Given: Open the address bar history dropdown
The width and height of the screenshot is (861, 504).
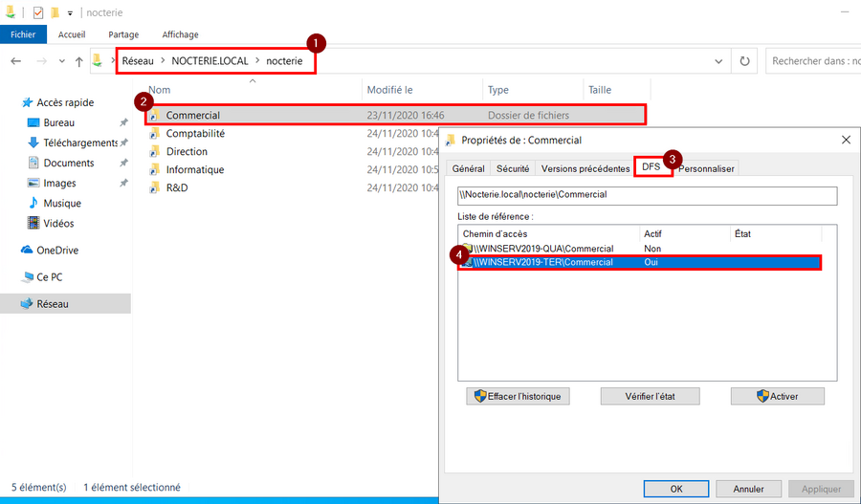Looking at the screenshot, I should 719,61.
